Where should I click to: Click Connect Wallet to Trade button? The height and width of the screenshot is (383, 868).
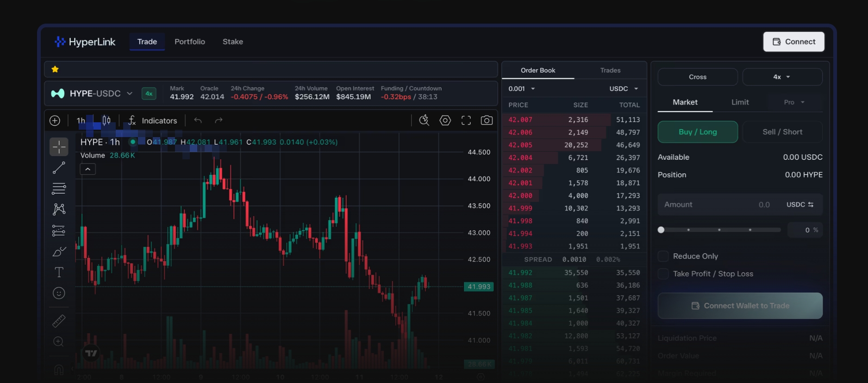(x=740, y=306)
